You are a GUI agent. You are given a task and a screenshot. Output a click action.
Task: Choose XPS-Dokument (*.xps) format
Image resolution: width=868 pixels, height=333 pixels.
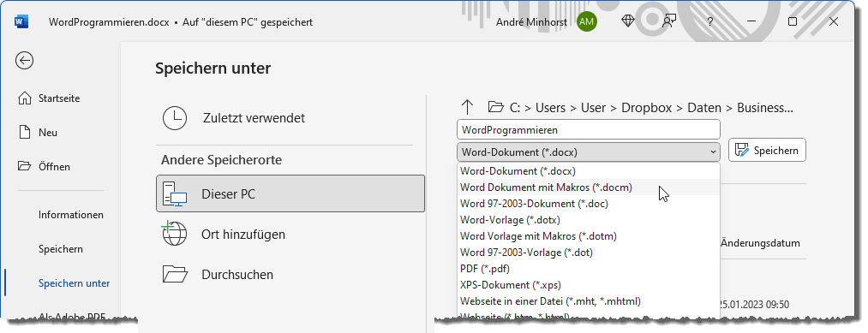(589, 285)
